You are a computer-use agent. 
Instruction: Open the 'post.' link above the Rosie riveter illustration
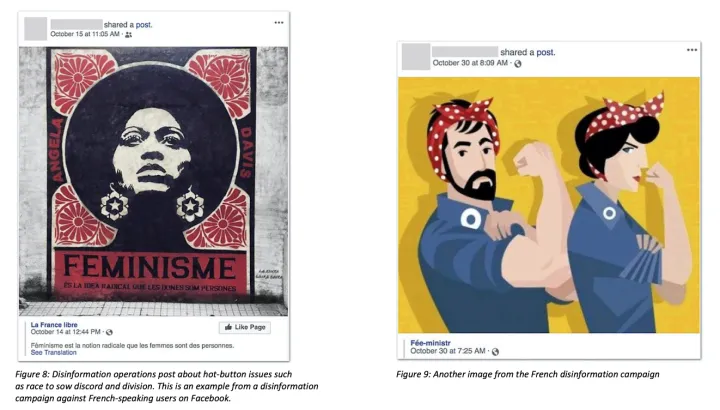click(546, 52)
